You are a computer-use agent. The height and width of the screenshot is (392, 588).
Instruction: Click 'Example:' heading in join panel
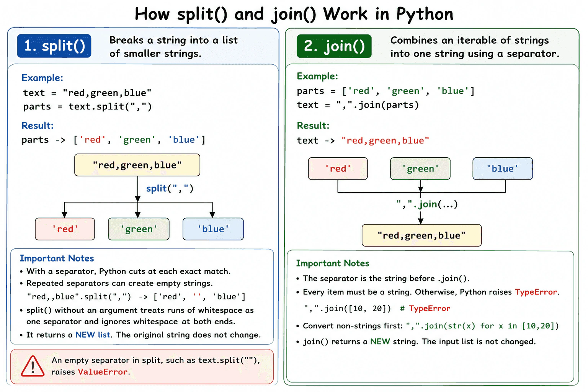click(317, 76)
